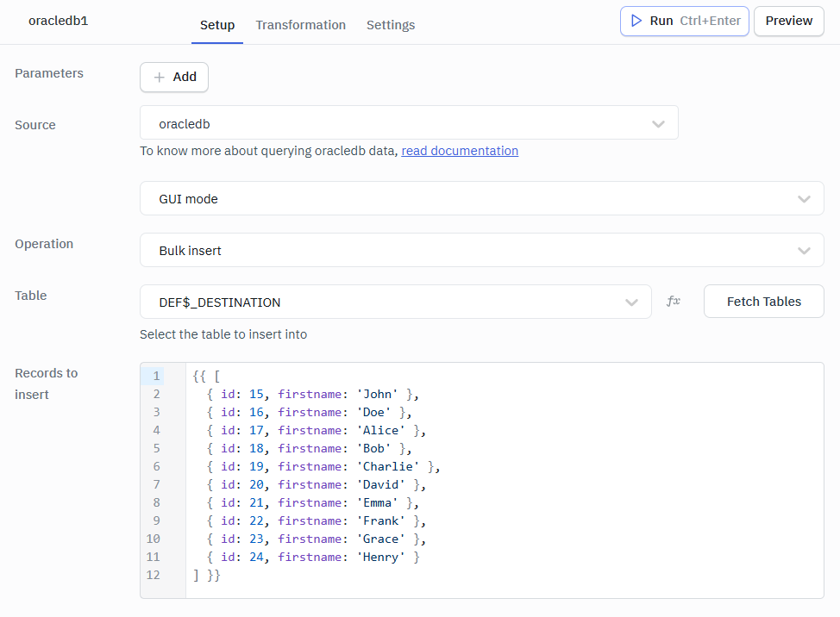The height and width of the screenshot is (617, 840).
Task: Click code line with firstname 'Bob'
Action: (x=309, y=449)
